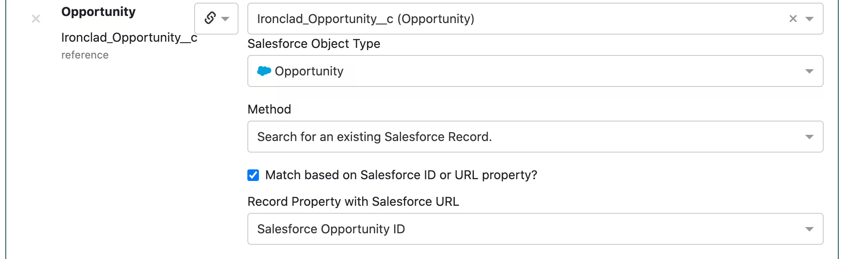Select the bold Opportunity heading
Viewport: 868px width, 259px height.
point(98,12)
